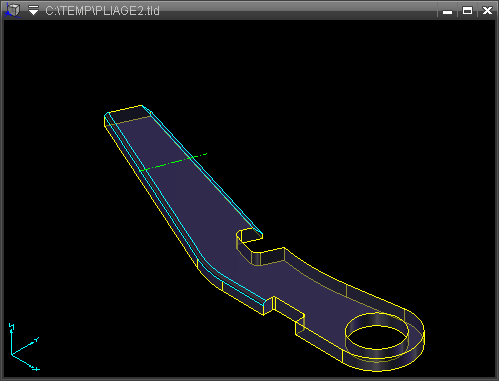
Task: Select the circular hole in the part
Action: pos(377,331)
